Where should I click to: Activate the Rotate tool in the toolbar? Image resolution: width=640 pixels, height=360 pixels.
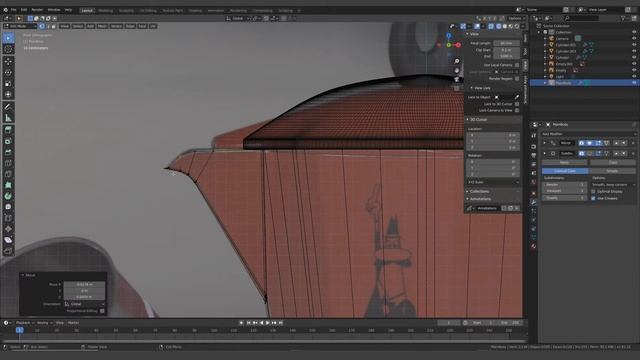8,73
